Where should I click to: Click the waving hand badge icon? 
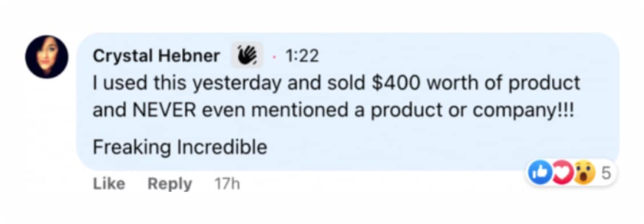pyautogui.click(x=247, y=55)
